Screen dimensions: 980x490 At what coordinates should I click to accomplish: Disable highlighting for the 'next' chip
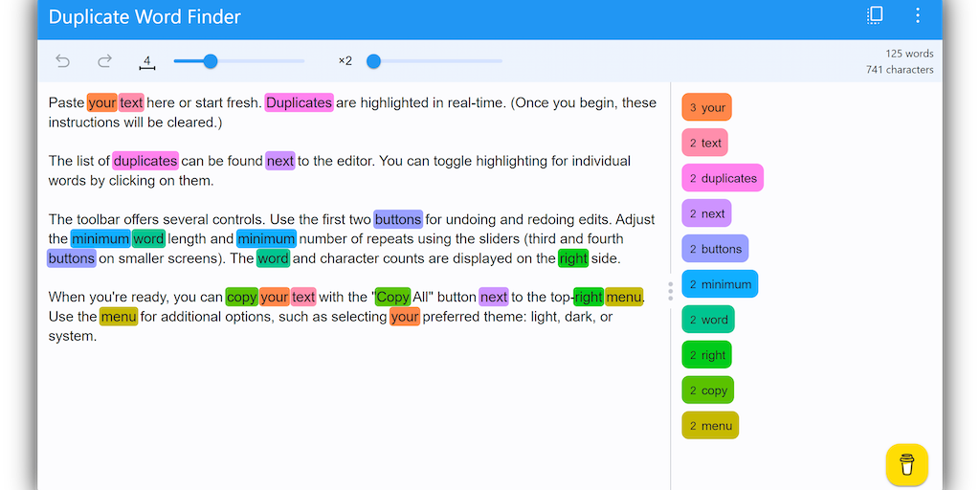pyautogui.click(x=706, y=213)
